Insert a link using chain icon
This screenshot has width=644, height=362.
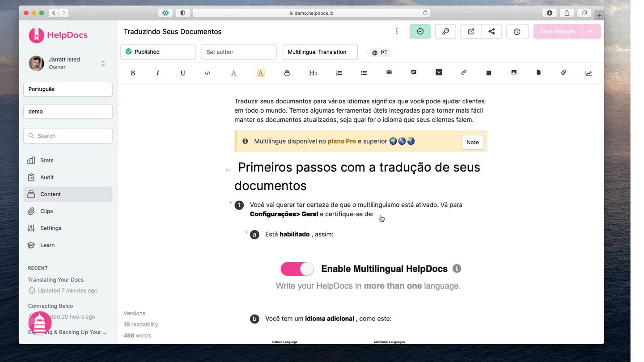point(464,72)
